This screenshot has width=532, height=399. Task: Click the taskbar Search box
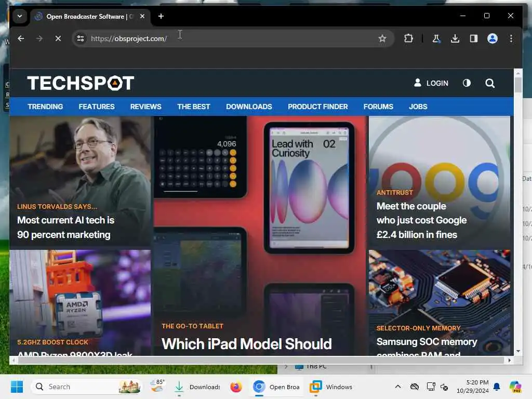(87, 387)
